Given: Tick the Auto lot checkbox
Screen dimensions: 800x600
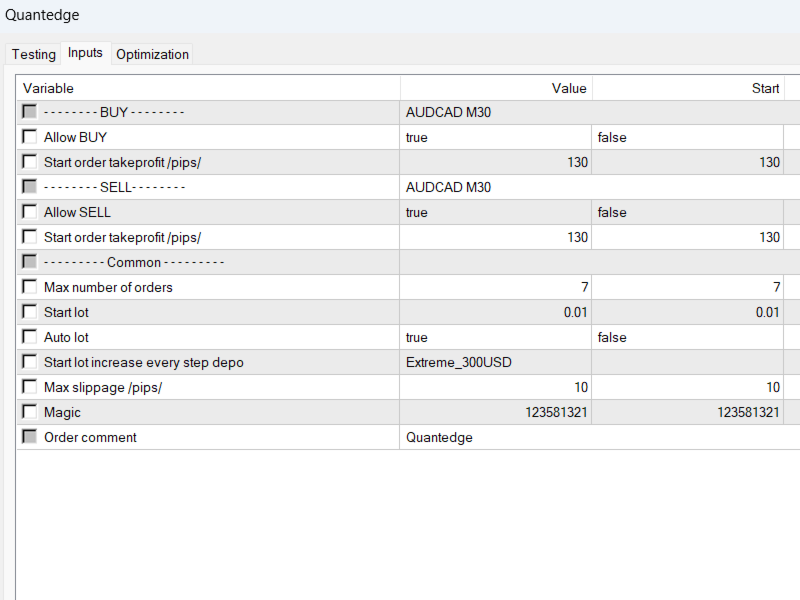Looking at the screenshot, I should pyautogui.click(x=30, y=337).
